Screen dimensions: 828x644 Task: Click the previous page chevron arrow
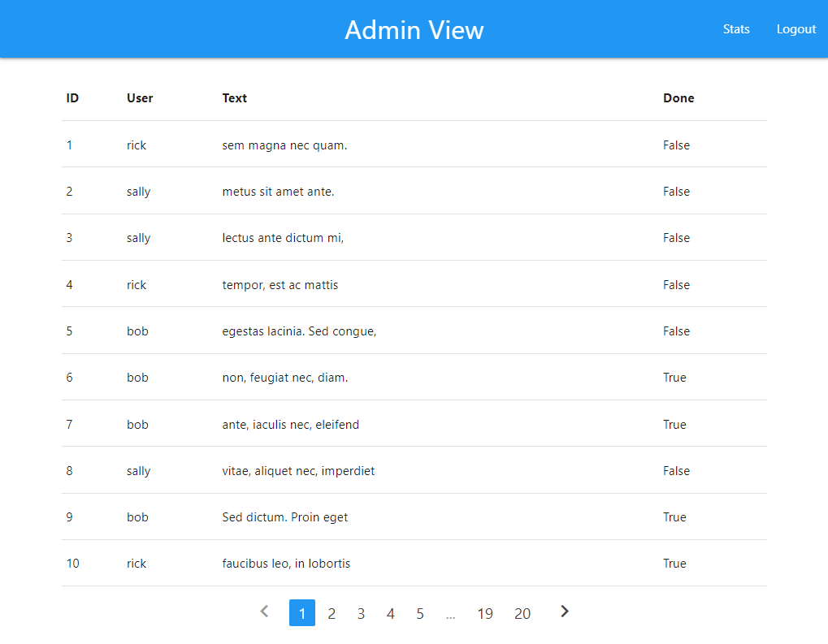pos(263,612)
